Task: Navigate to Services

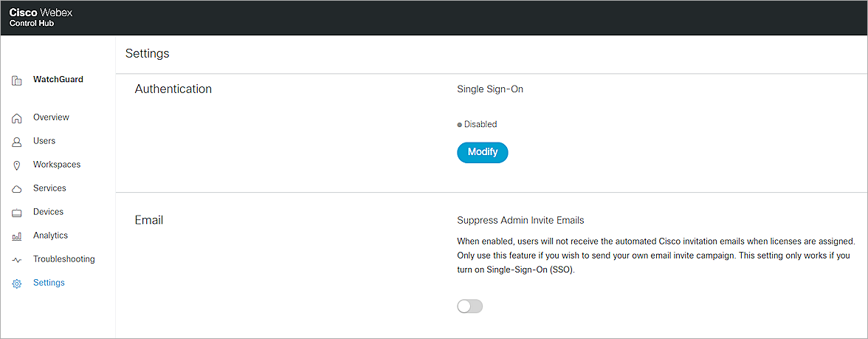Action: (x=49, y=188)
